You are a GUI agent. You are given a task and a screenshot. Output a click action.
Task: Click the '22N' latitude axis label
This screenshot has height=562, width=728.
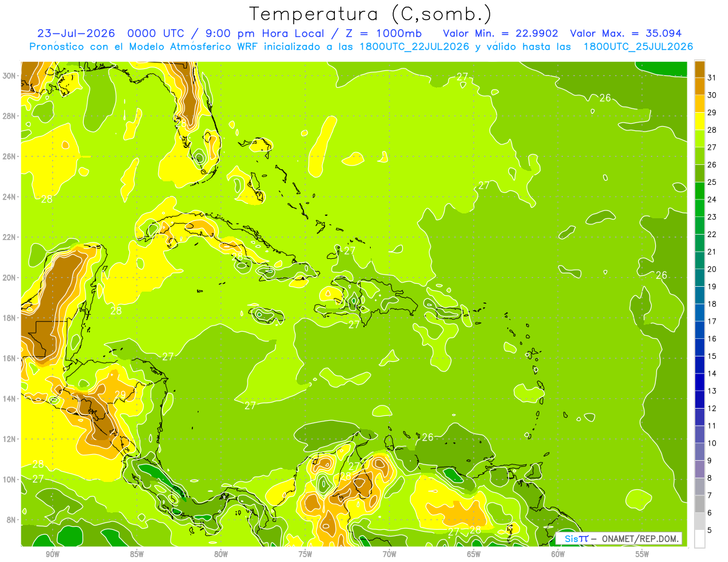pyautogui.click(x=10, y=237)
